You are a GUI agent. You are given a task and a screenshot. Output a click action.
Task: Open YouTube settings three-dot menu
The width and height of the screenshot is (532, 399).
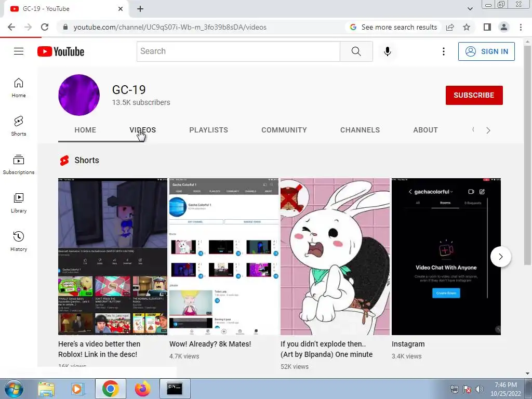tap(444, 51)
